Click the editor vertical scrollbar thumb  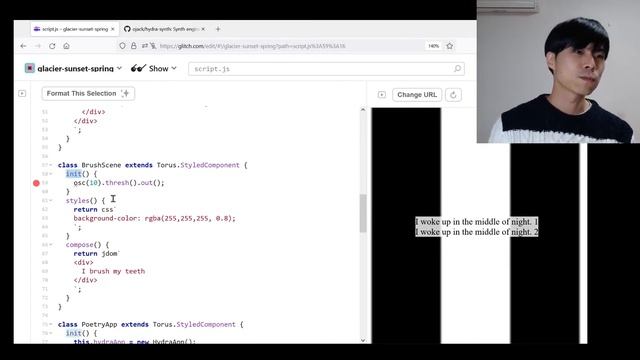[x=363, y=213]
